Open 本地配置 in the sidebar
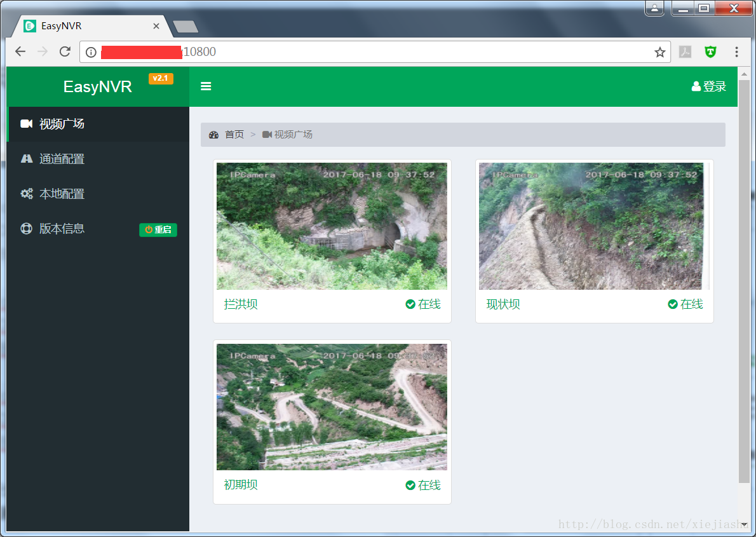 (99, 193)
